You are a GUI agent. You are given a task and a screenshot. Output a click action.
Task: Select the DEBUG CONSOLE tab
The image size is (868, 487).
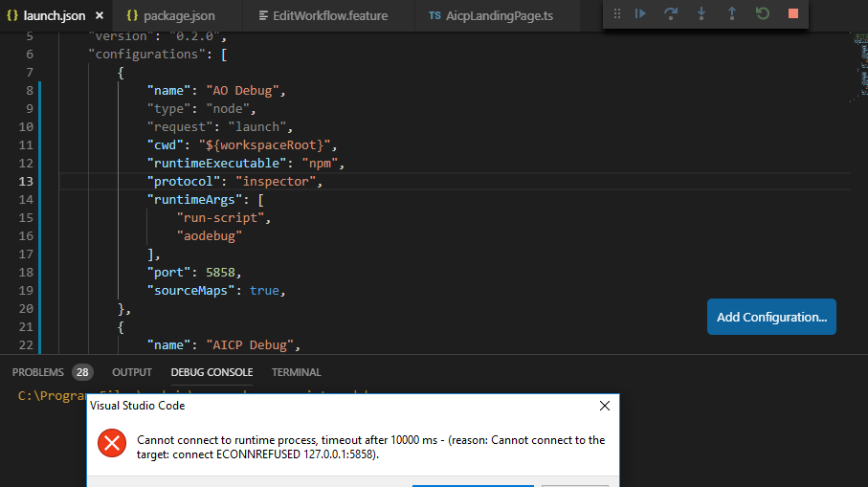pos(211,372)
